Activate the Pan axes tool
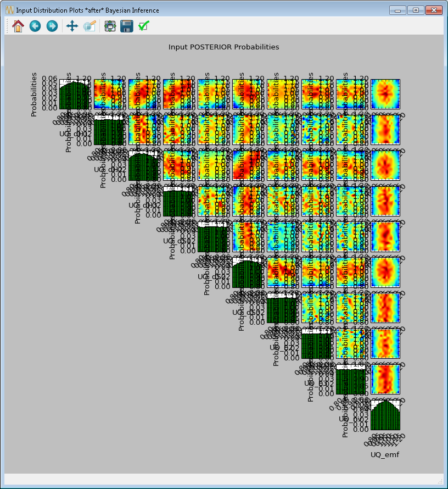 pos(72,26)
